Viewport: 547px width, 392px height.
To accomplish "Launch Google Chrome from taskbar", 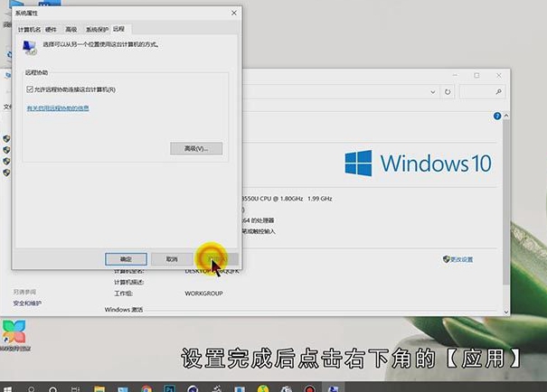I will pyautogui.click(x=146, y=389).
